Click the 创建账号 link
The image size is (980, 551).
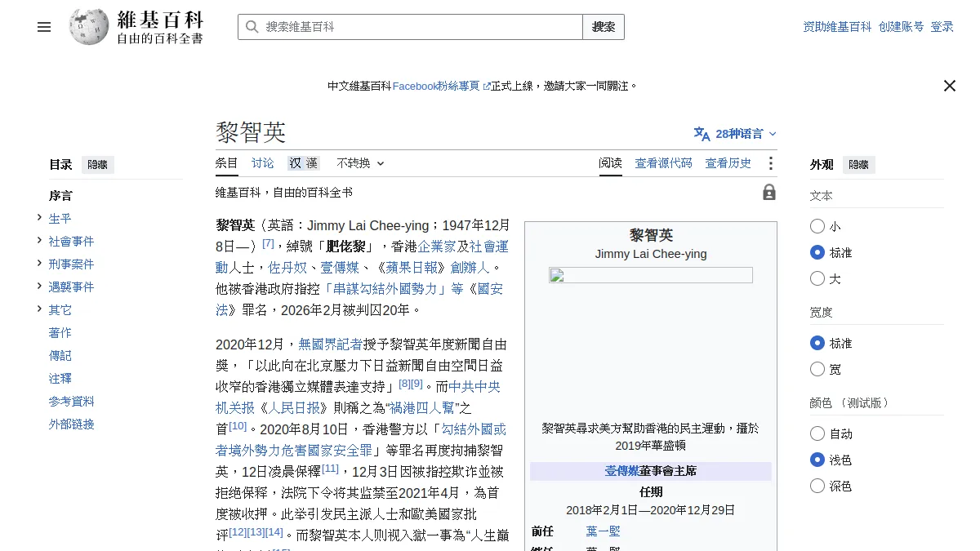(902, 27)
